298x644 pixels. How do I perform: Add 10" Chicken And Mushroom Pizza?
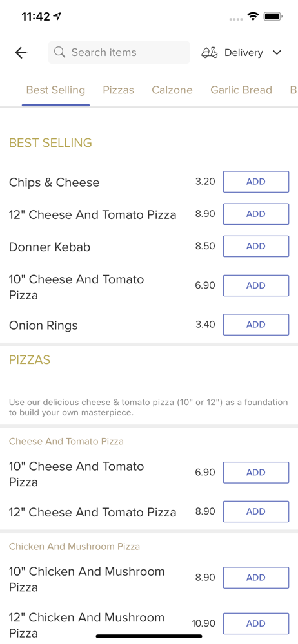(x=256, y=578)
